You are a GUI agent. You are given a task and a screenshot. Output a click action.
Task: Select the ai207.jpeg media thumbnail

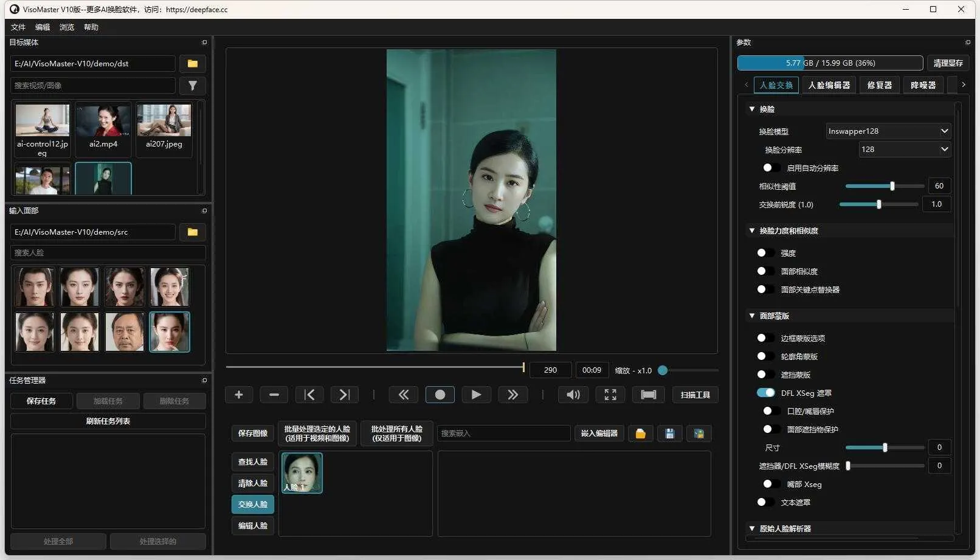tap(164, 129)
